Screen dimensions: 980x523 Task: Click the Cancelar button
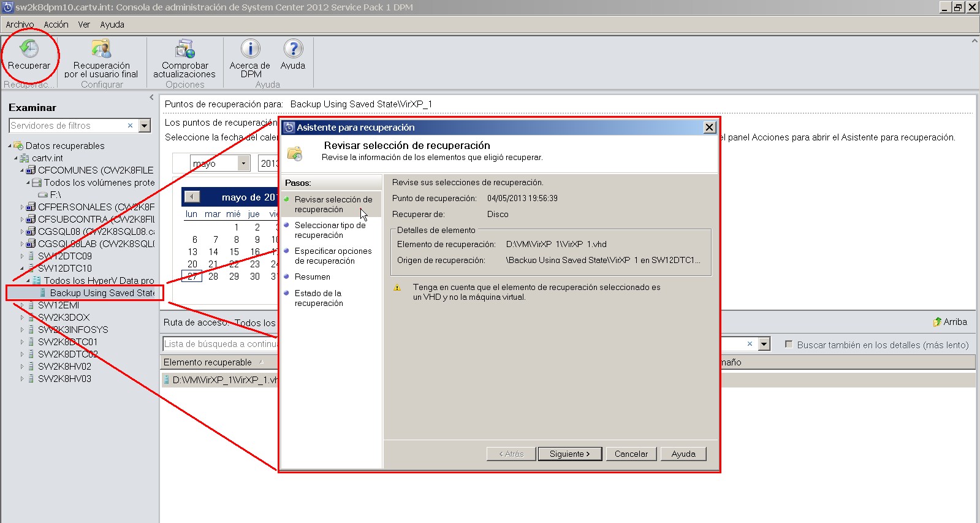(x=631, y=454)
